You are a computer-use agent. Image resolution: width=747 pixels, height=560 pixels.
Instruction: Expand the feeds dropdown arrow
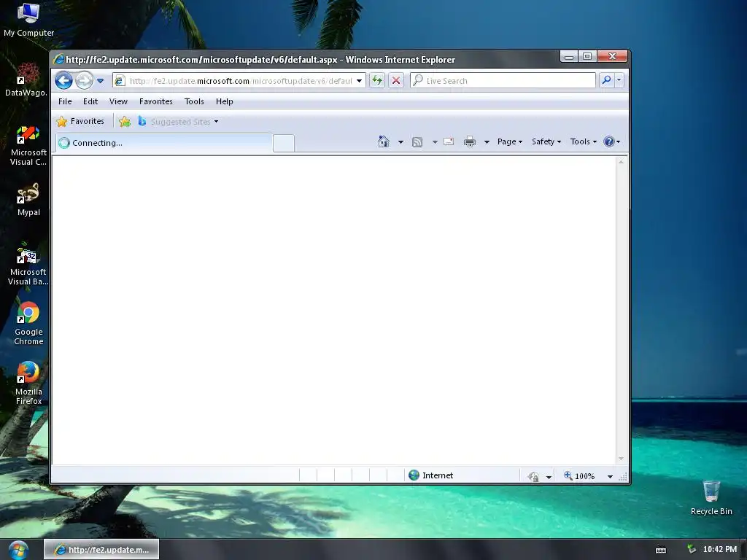point(435,142)
